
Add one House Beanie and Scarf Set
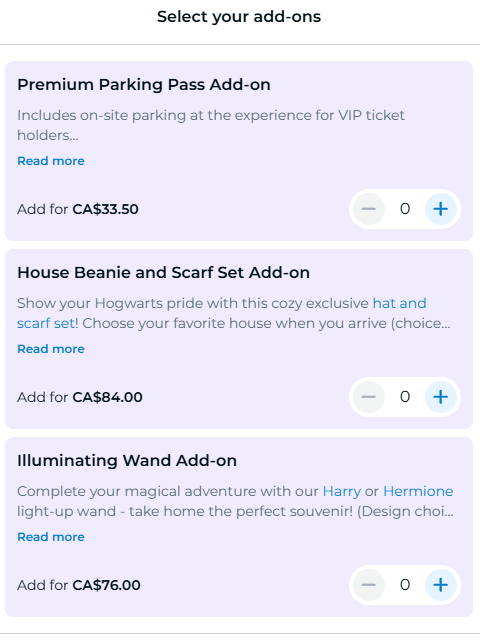pos(441,397)
